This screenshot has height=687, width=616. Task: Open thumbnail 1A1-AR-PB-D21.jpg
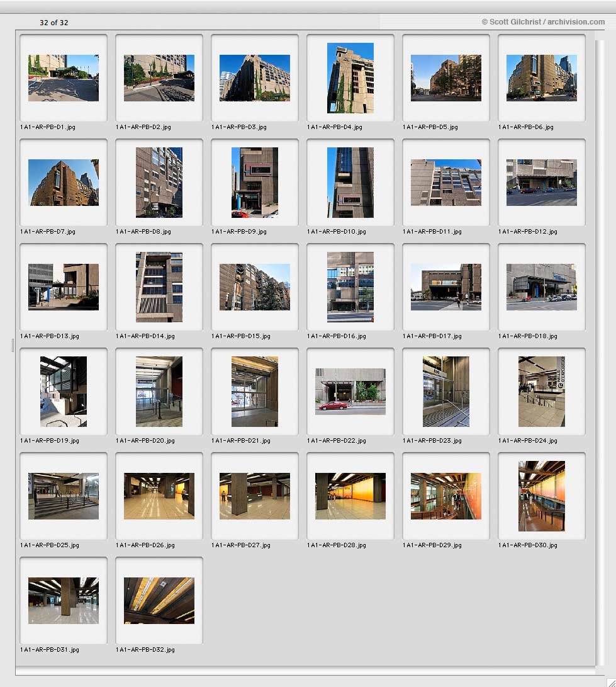coord(255,392)
